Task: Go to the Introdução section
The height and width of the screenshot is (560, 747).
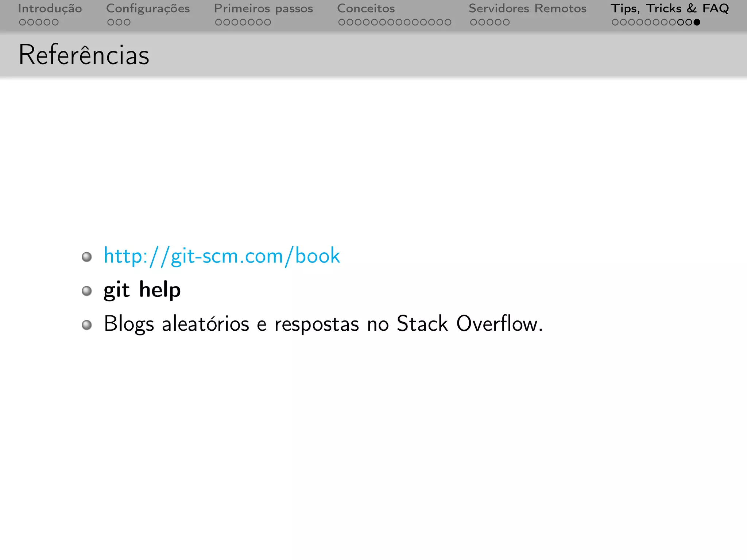Action: tap(50, 8)
